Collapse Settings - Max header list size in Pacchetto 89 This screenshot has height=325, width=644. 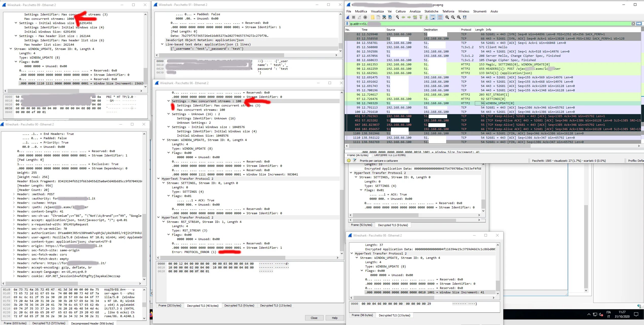[16, 36]
